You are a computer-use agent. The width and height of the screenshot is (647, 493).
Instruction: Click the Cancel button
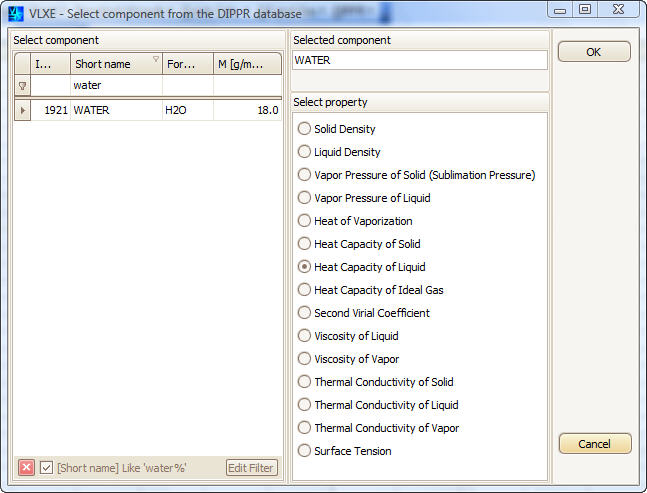pos(595,444)
